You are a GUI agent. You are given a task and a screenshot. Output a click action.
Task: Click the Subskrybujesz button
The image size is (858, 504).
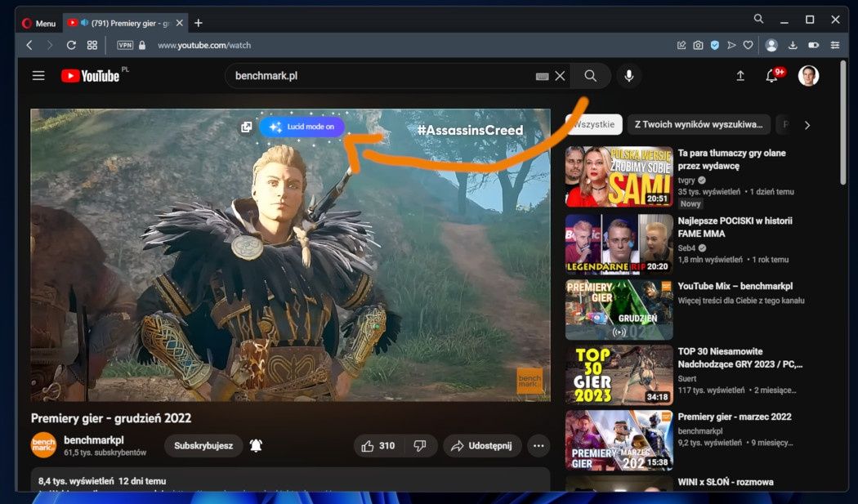203,445
